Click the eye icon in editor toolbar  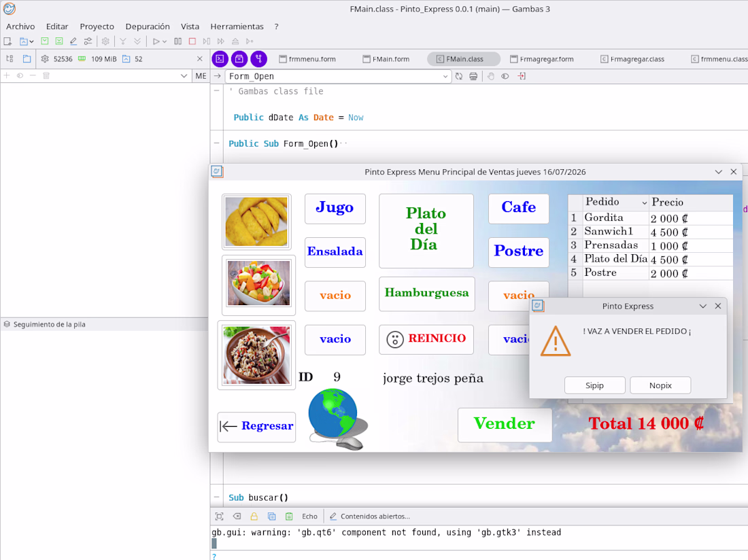[505, 76]
